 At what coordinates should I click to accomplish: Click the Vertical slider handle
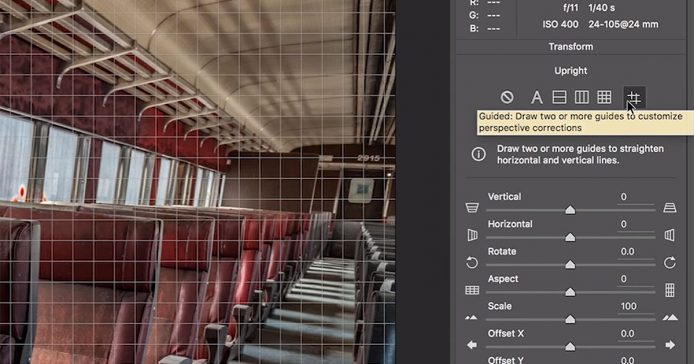(570, 209)
